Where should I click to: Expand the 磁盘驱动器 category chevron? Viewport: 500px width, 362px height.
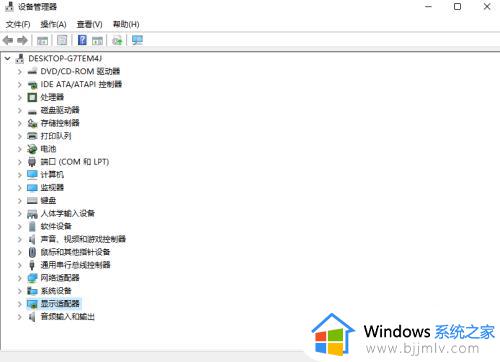pos(20,110)
